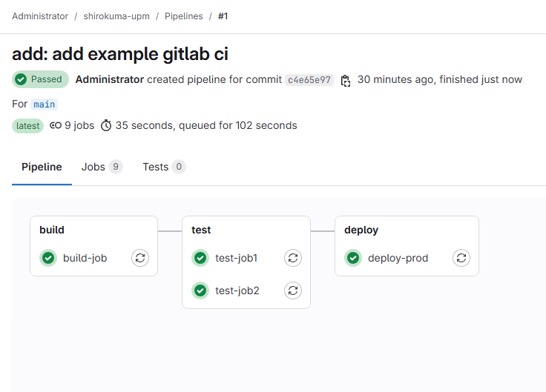
Task: Click the Passed pipeline status badge
Action: pyautogui.click(x=40, y=79)
